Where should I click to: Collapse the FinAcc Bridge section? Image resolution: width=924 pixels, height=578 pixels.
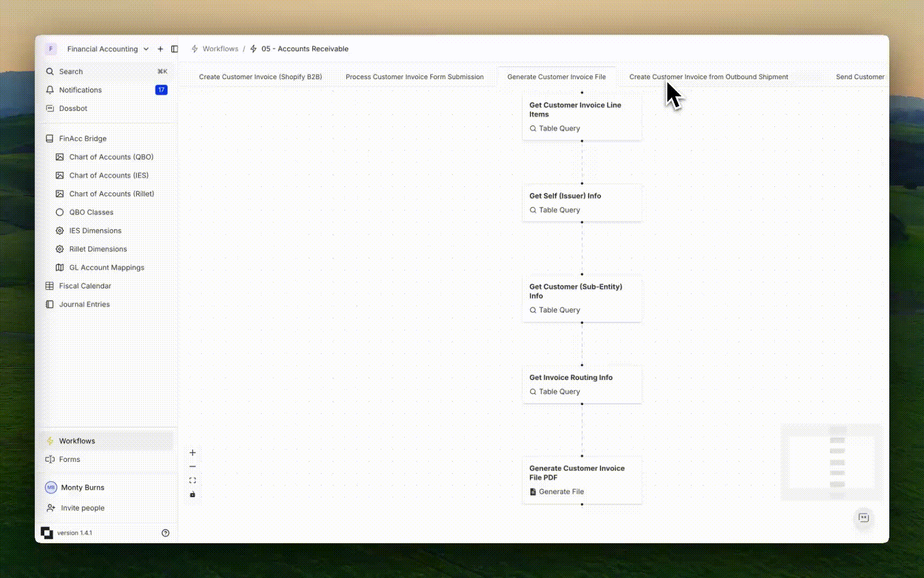(x=83, y=139)
